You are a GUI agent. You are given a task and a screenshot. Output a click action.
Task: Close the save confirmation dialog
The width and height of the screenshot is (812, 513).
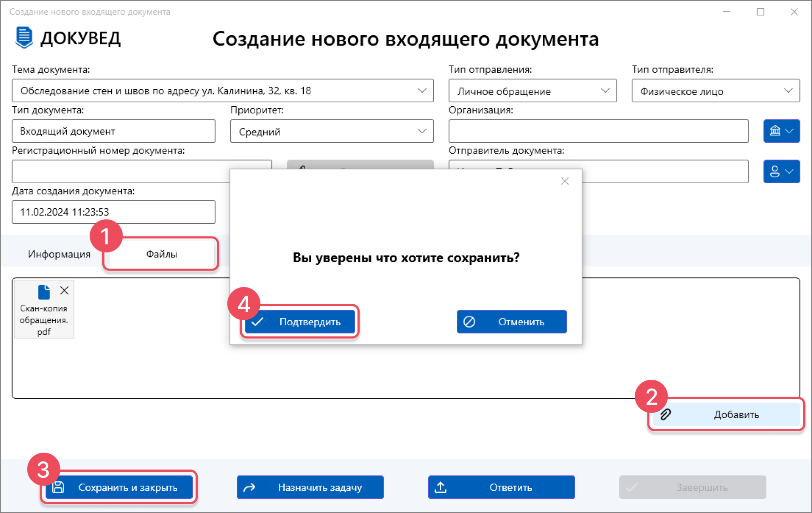point(565,181)
